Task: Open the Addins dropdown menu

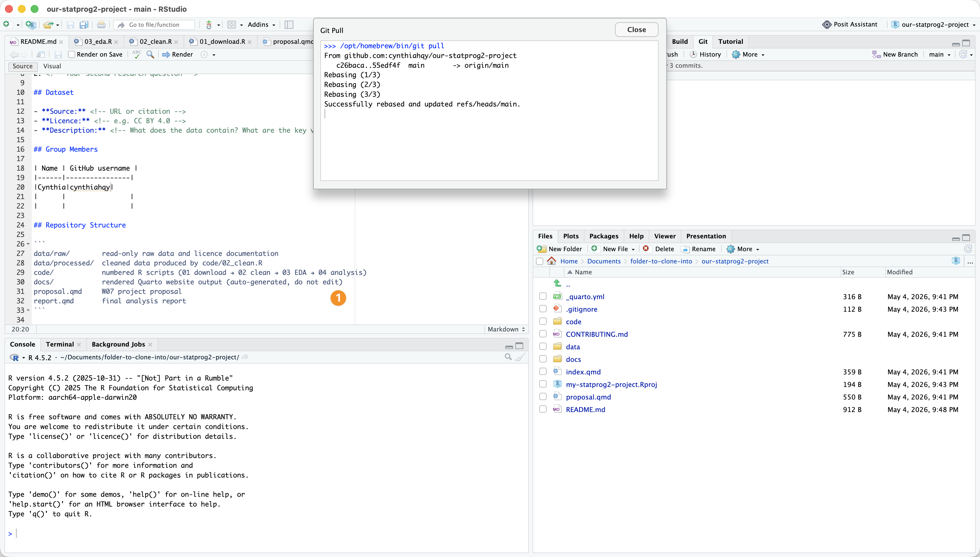Action: (x=261, y=25)
